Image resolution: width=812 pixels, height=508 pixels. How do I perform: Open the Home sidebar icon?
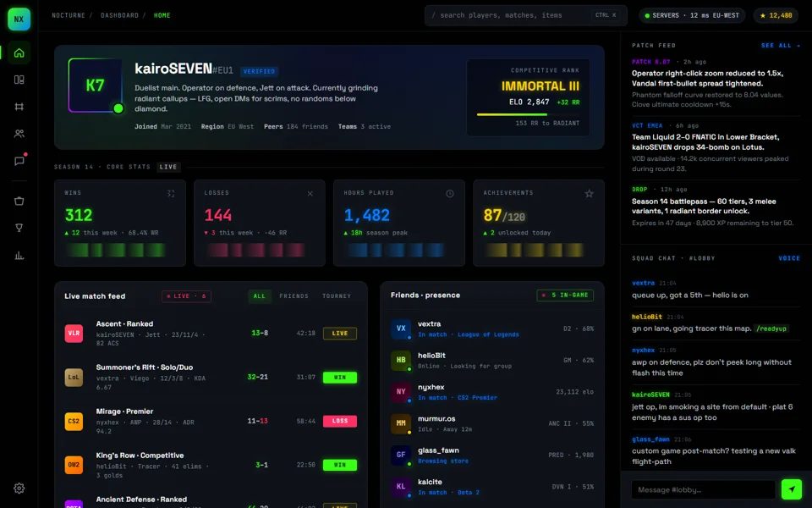point(19,52)
